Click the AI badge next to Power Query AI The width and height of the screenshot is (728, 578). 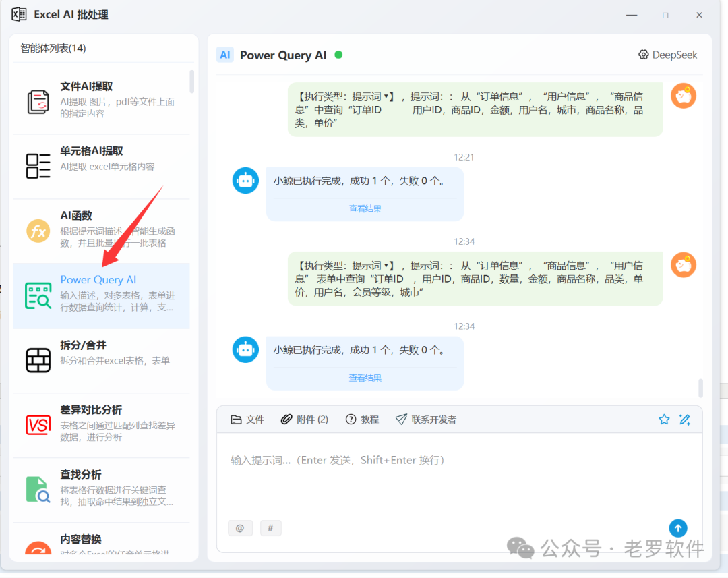coord(225,55)
